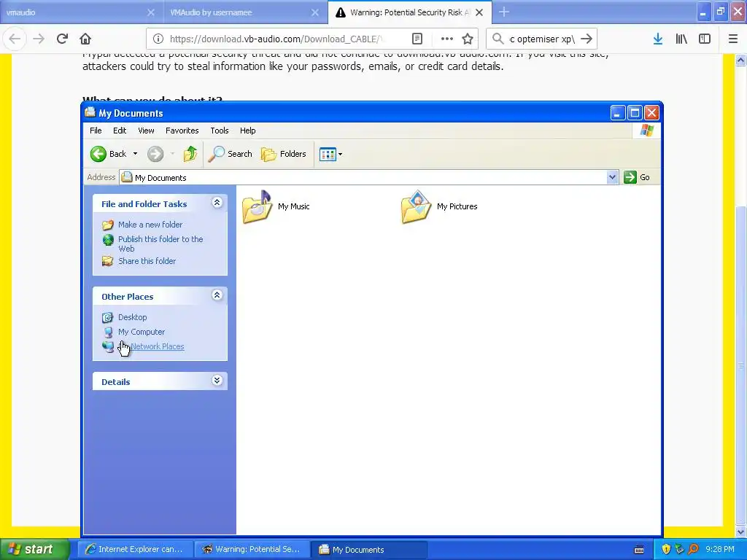Click the green Back arrow in My Documents
Image resolution: width=747 pixels, height=560 pixels.
[x=98, y=154]
